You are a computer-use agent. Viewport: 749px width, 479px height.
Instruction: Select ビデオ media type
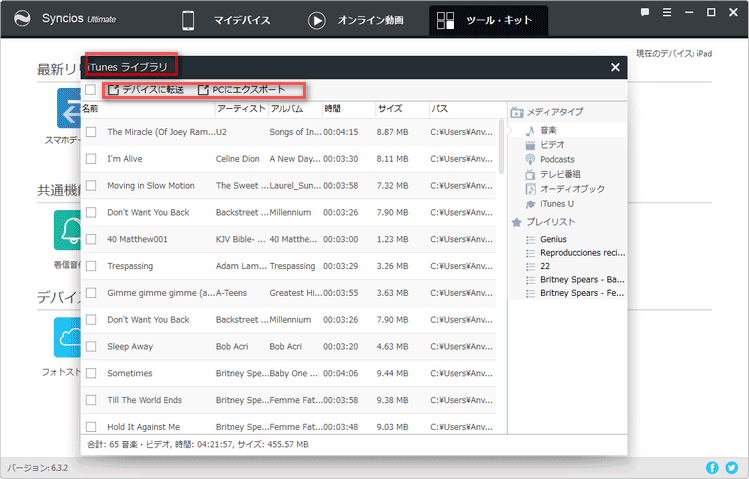(553, 145)
